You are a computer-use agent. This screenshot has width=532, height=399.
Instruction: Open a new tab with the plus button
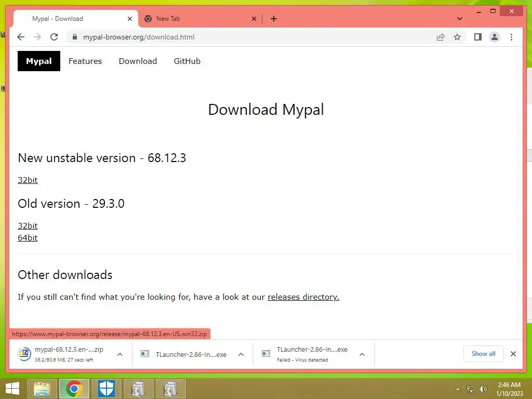pos(274,19)
